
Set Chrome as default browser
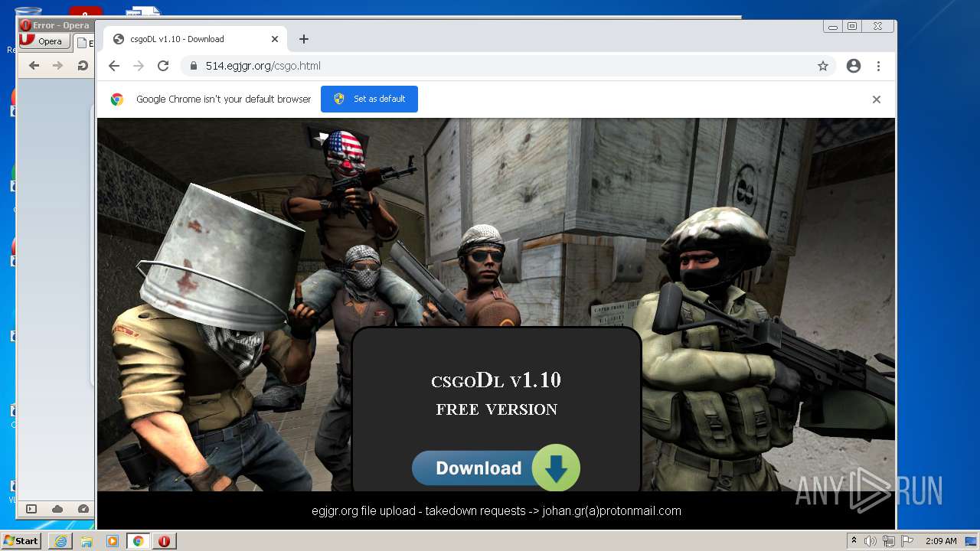pos(369,99)
